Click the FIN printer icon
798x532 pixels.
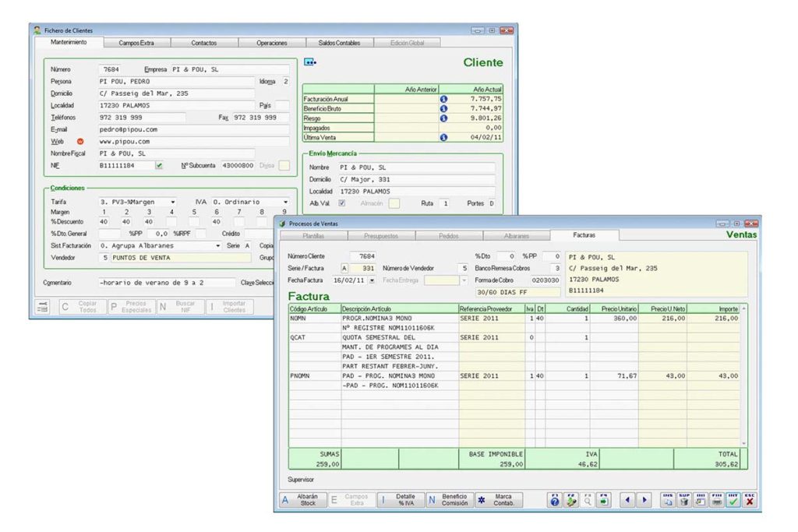[x=717, y=499]
